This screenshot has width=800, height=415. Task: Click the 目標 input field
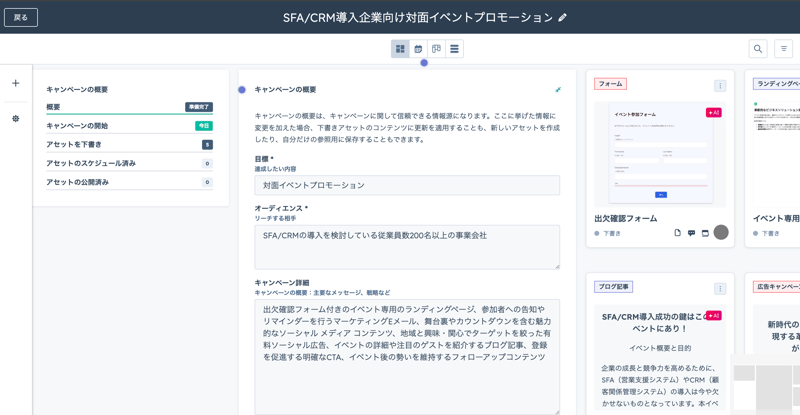407,185
